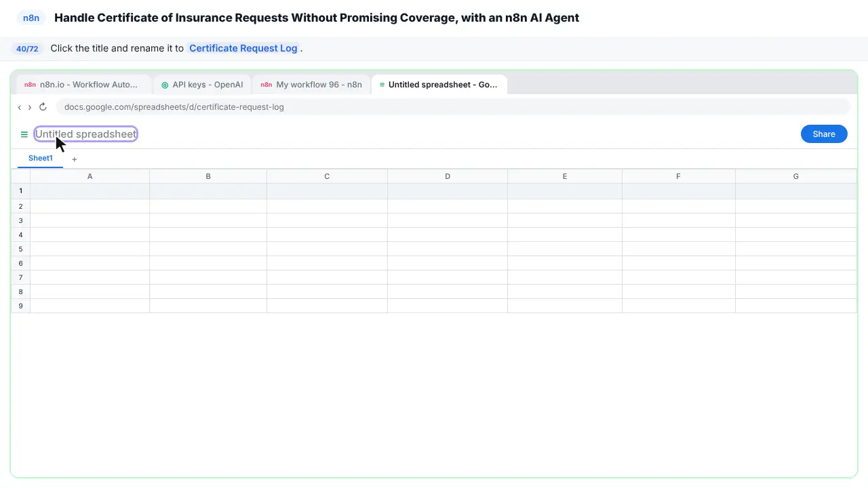Switch to n8n.io Workflow Automation tab
Screen dimensions: 868x488
84,85
